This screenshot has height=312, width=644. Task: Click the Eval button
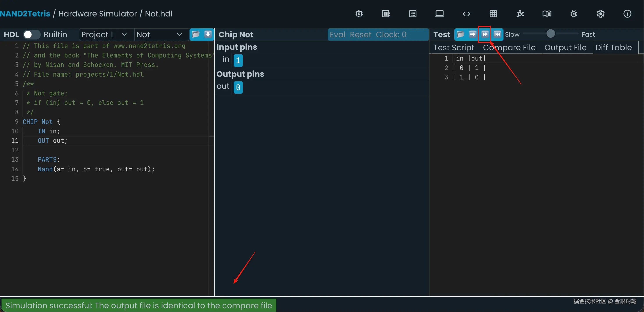(x=337, y=34)
